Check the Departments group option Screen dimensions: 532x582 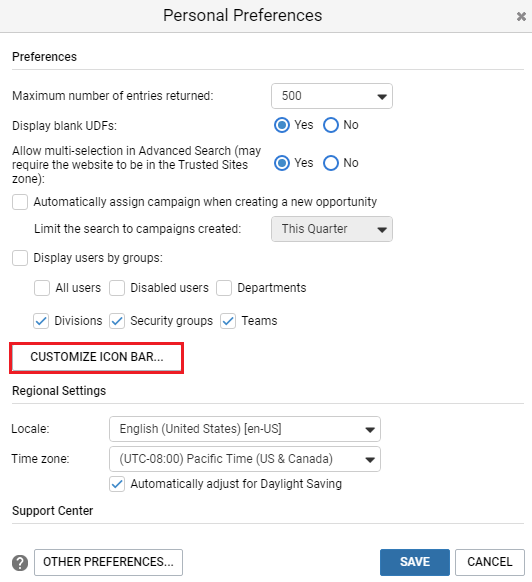tap(224, 288)
